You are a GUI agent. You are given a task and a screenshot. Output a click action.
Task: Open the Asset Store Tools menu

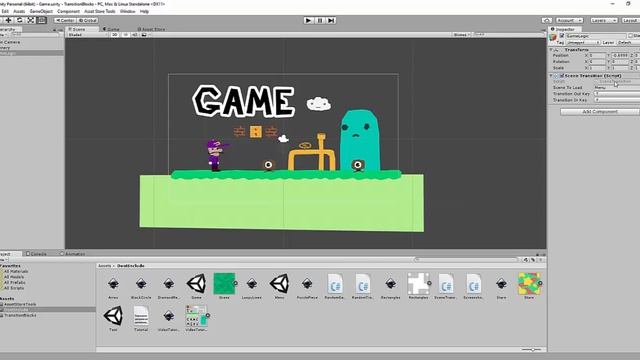coord(100,11)
